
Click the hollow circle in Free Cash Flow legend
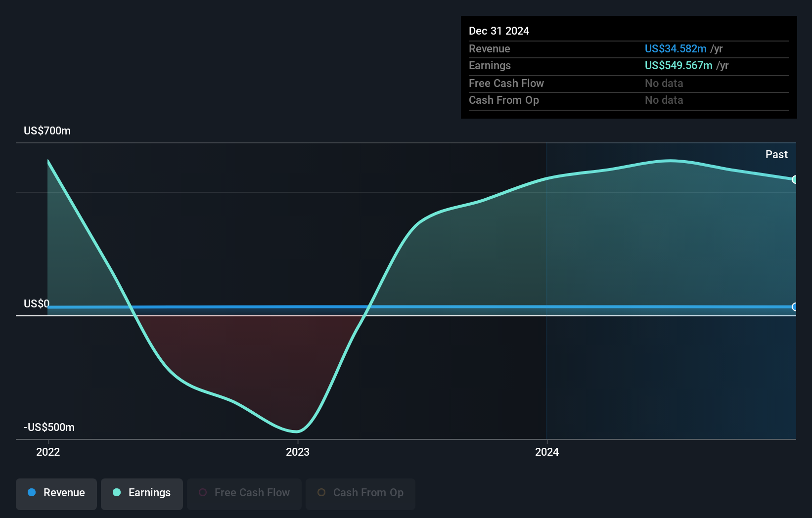pos(203,492)
